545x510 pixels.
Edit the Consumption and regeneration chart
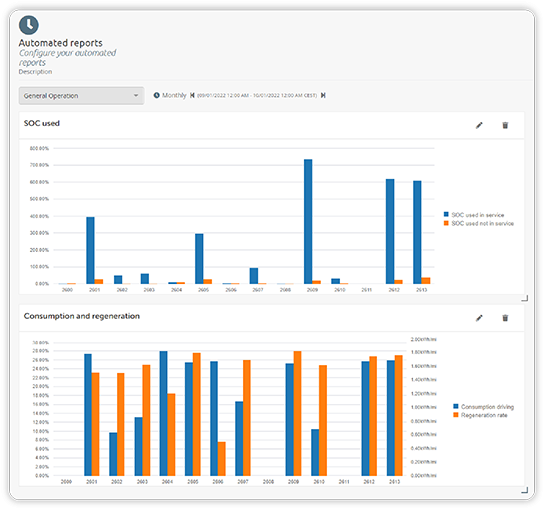tap(479, 318)
